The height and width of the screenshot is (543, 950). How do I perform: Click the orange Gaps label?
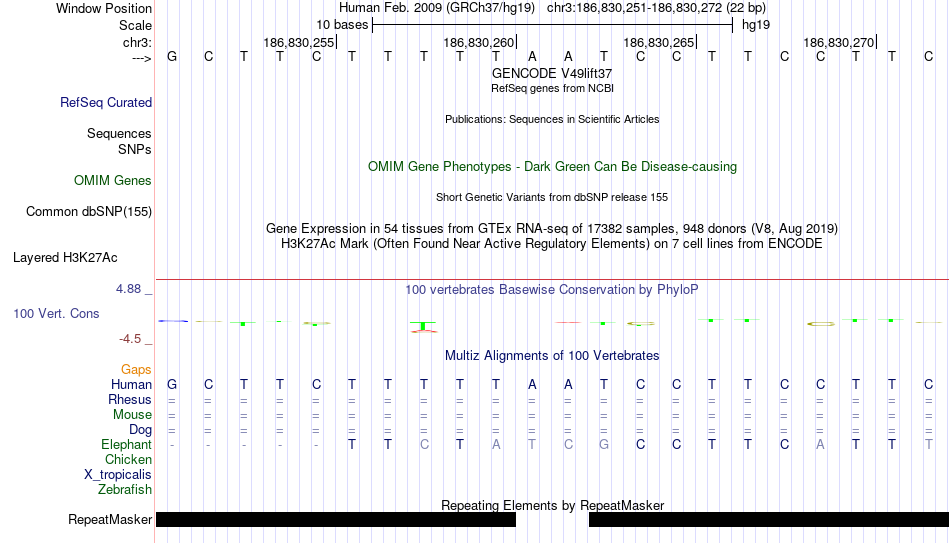[136, 370]
